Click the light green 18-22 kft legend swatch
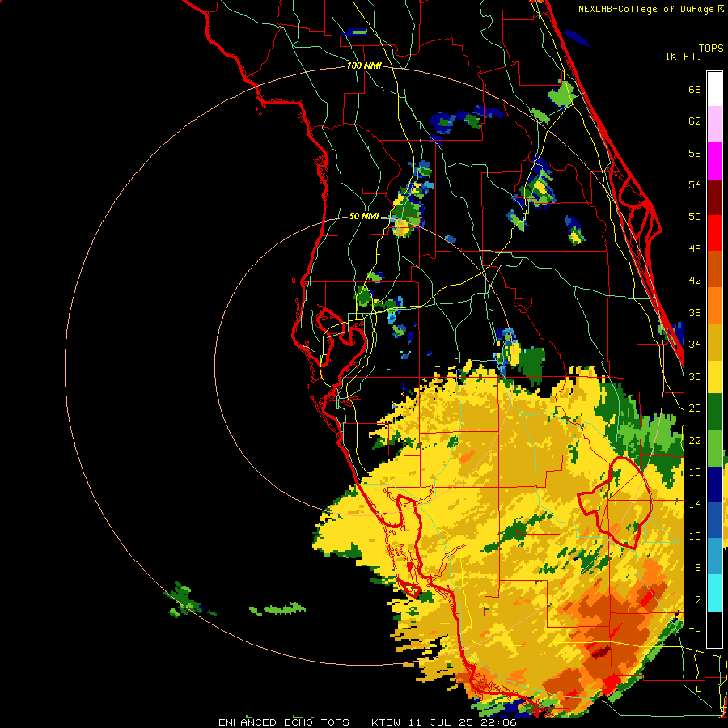Image resolution: width=728 pixels, height=728 pixels. click(x=714, y=448)
